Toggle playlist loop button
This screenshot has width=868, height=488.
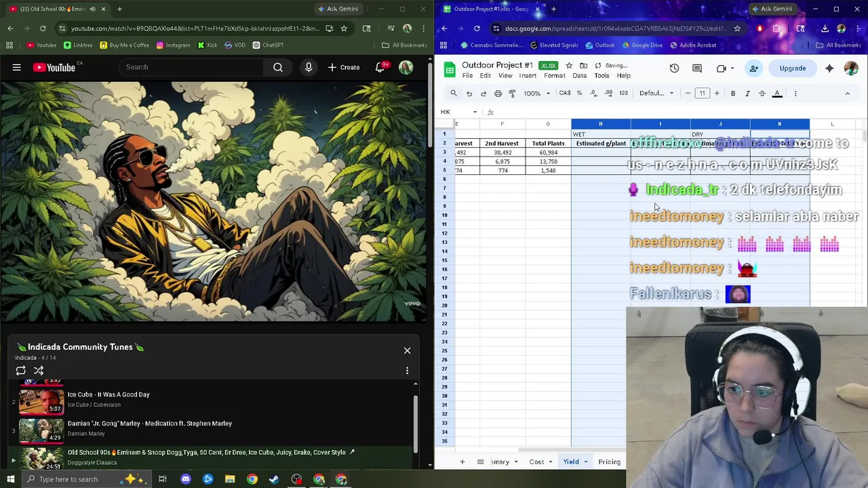[x=21, y=371]
